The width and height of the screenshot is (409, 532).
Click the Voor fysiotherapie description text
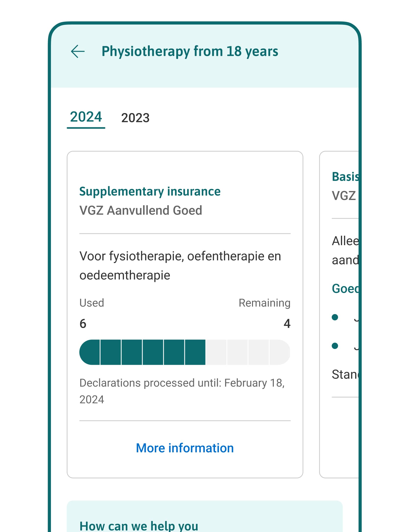point(180,266)
